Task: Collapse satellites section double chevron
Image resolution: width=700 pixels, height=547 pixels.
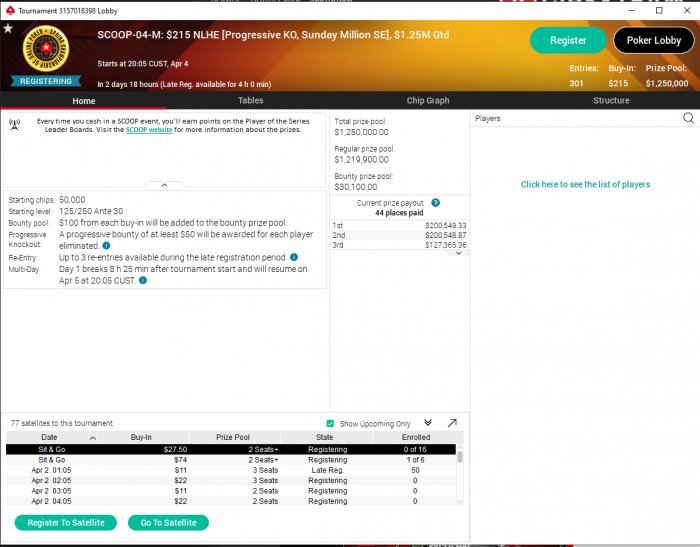Action: (428, 422)
